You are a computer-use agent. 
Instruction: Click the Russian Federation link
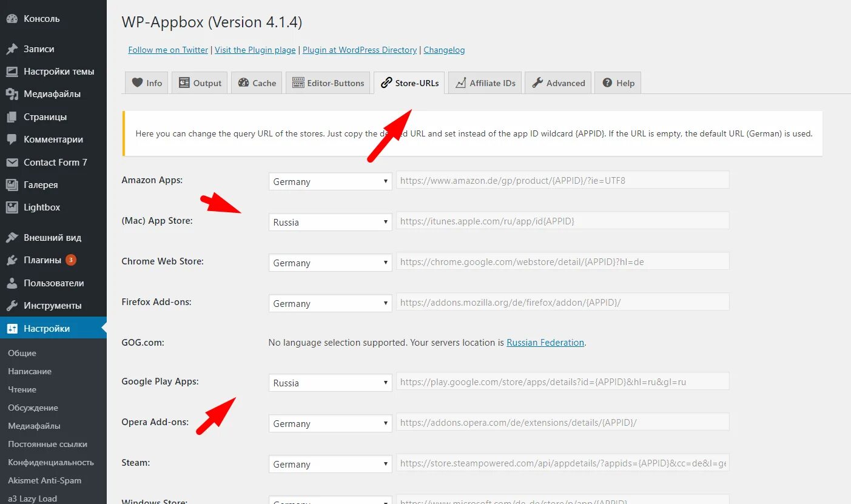tap(545, 343)
